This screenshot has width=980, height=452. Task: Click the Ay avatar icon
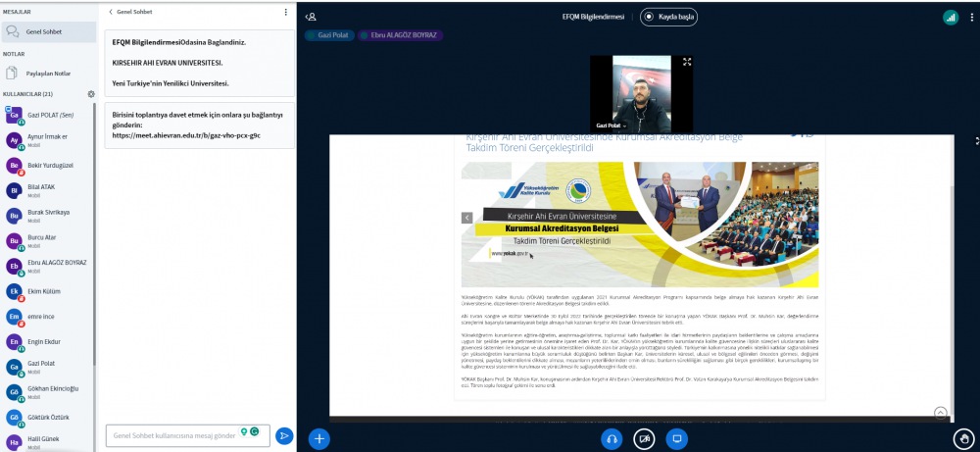pyautogui.click(x=14, y=140)
